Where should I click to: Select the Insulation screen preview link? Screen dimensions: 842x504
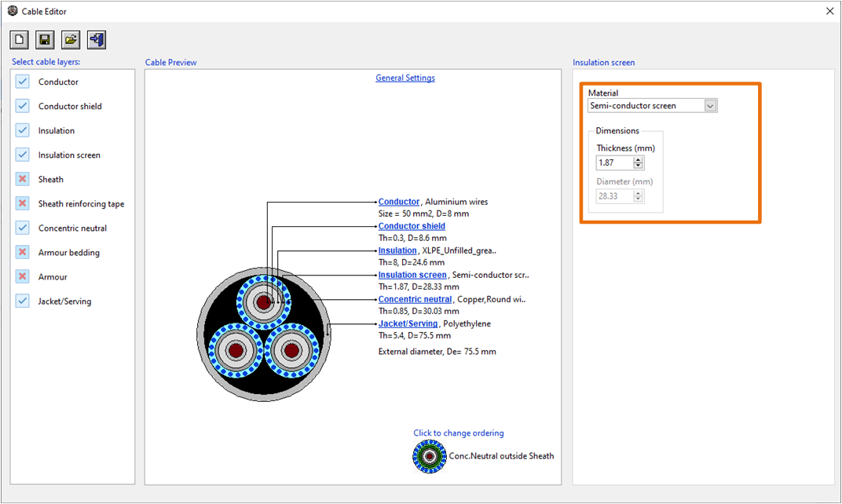click(412, 274)
